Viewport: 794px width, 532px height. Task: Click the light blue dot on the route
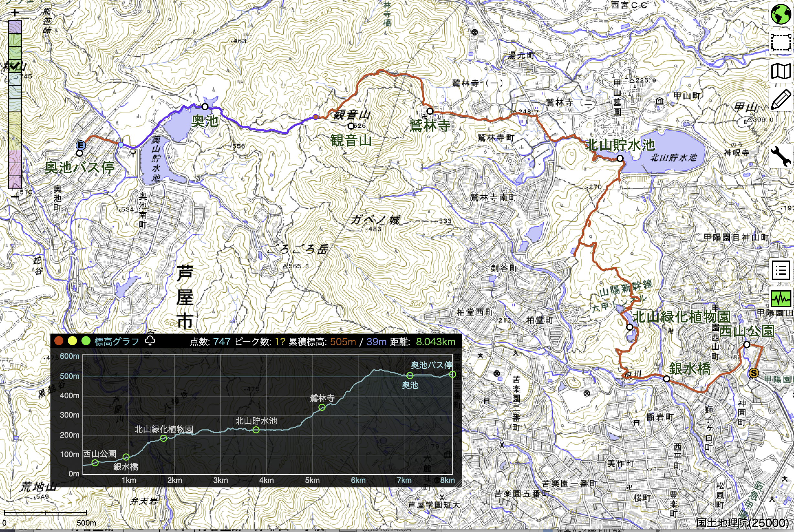point(121,144)
